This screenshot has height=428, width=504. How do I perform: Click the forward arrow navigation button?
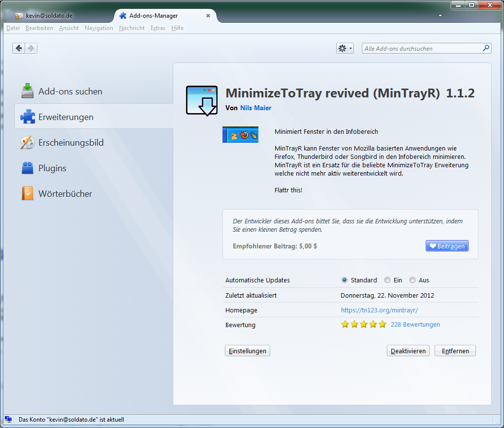point(31,48)
